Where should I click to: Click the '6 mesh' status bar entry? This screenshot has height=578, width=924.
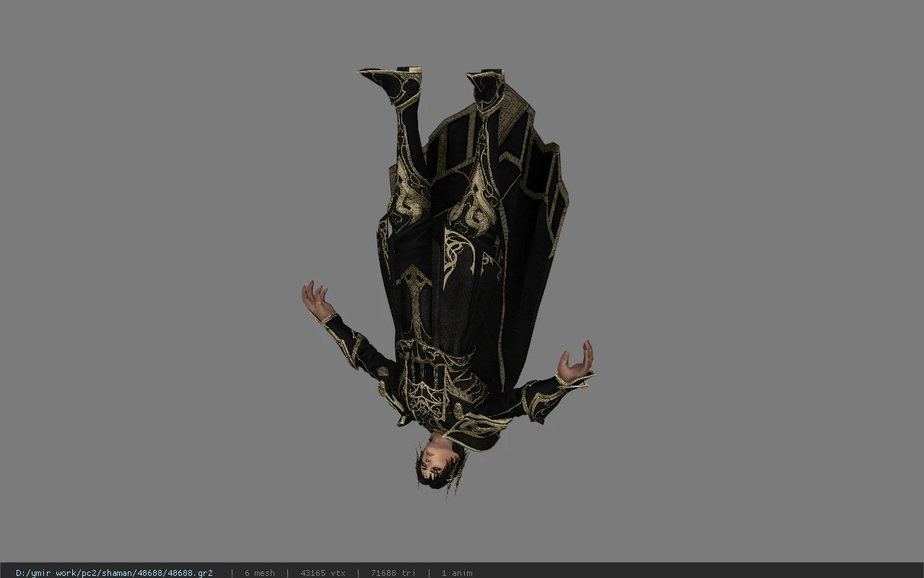coord(259,573)
